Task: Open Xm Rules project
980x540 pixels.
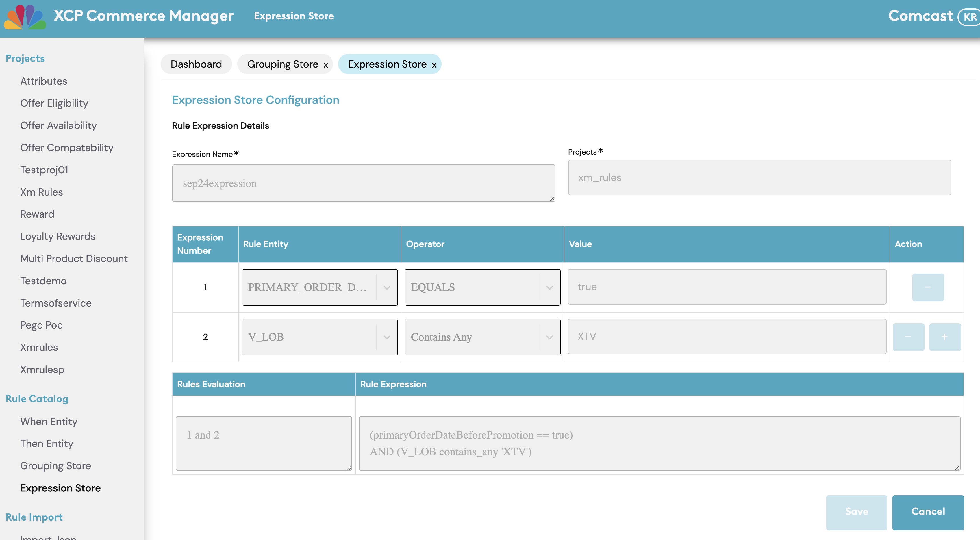Action: (41, 192)
